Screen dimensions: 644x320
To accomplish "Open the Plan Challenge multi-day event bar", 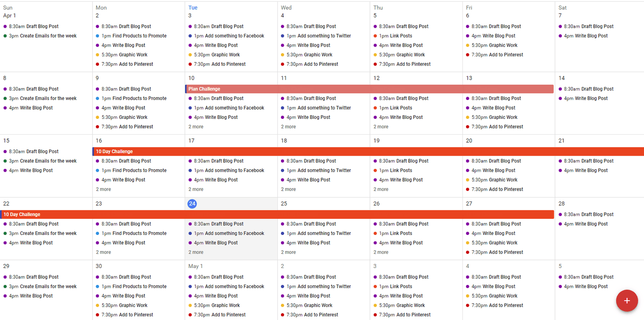I will click(369, 89).
